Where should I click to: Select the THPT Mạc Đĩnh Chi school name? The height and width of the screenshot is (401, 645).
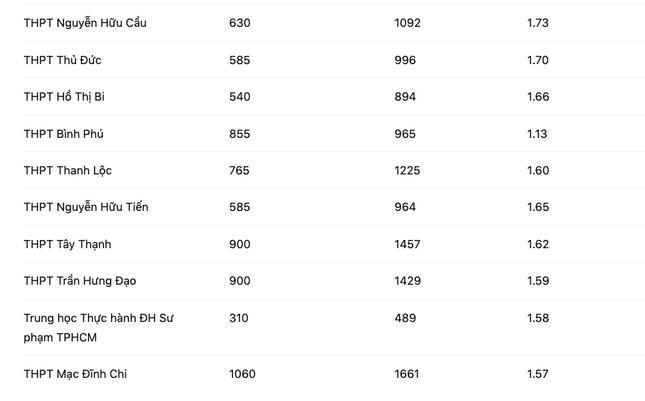(75, 374)
